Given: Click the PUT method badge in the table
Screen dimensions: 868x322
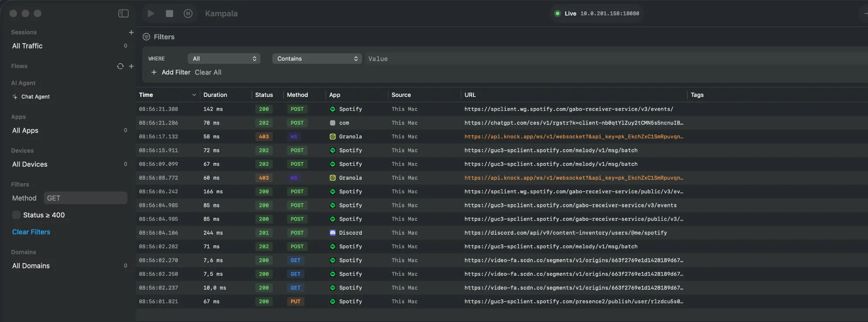Looking at the screenshot, I should click(295, 301).
